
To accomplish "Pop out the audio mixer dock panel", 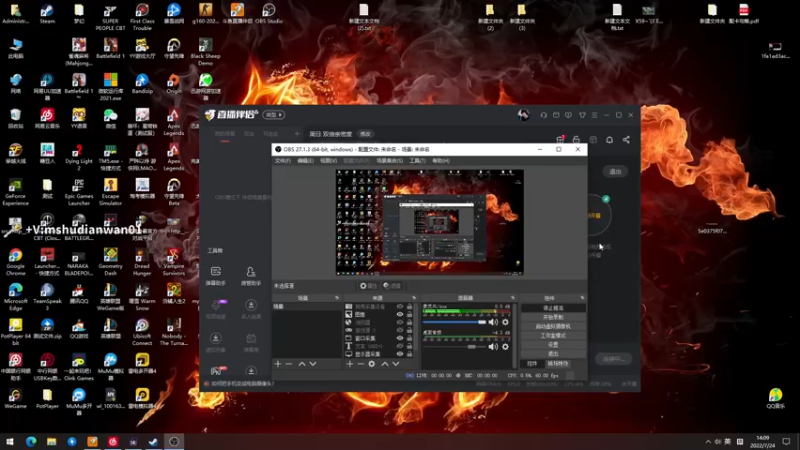I will [513, 297].
